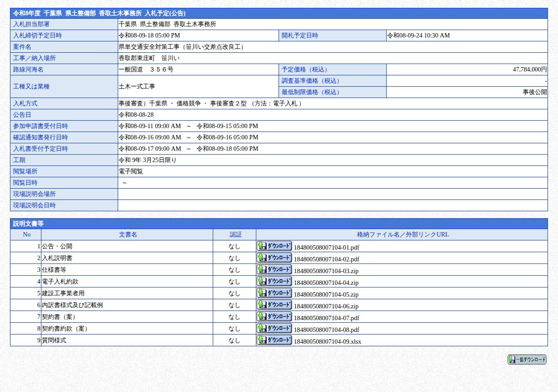Download the 質問様式 xlsx file
The width and height of the screenshot is (558, 392).
274,340
